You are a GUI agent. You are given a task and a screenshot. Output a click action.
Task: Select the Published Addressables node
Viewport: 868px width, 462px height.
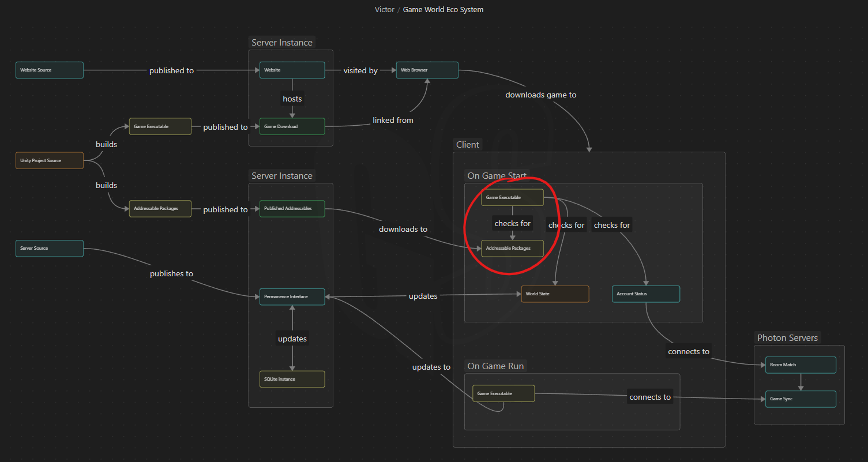click(292, 209)
